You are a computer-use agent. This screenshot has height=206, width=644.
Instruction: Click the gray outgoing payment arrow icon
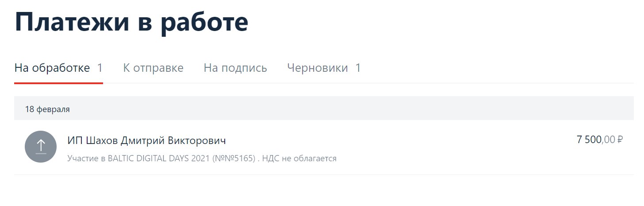tap(41, 147)
